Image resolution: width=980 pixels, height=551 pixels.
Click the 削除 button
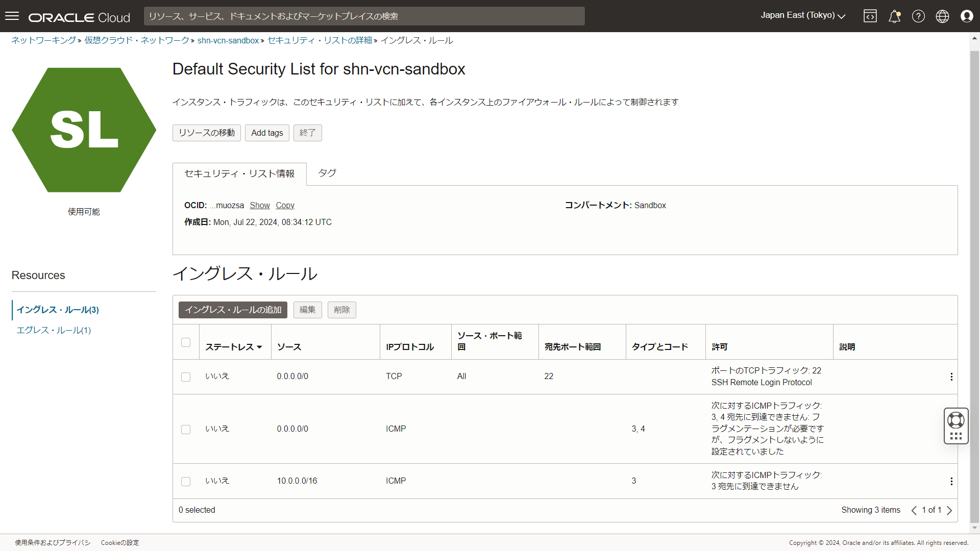[342, 310]
